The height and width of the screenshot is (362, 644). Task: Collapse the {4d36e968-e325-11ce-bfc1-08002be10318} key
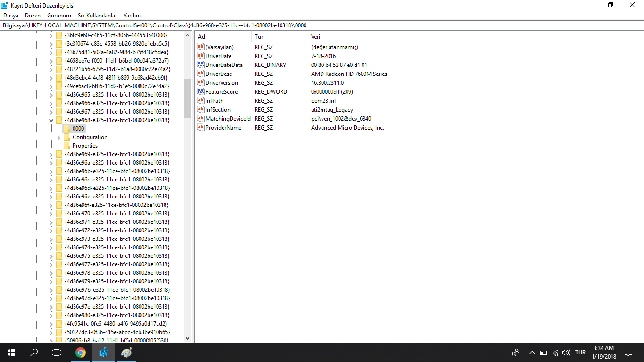51,120
